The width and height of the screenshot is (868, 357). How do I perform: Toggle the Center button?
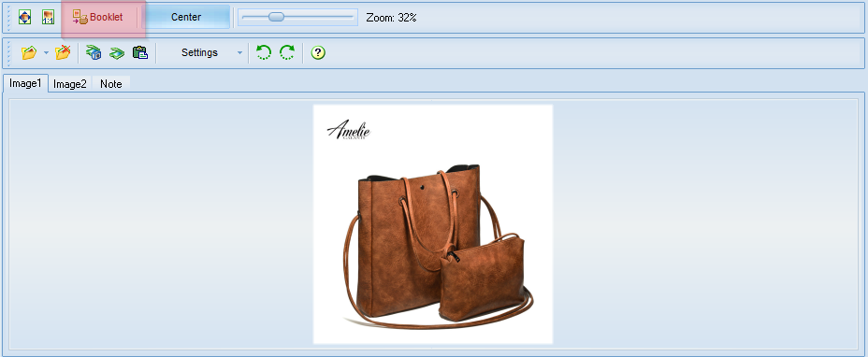[186, 17]
